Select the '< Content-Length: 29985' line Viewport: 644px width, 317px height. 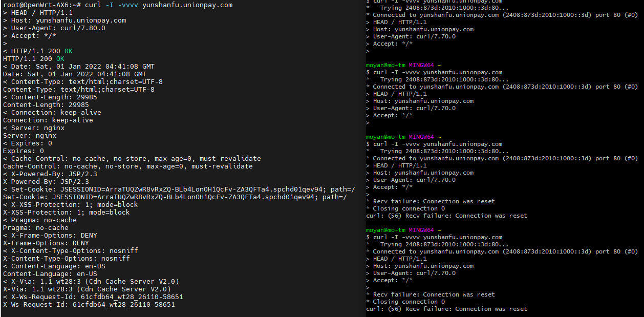pos(50,97)
